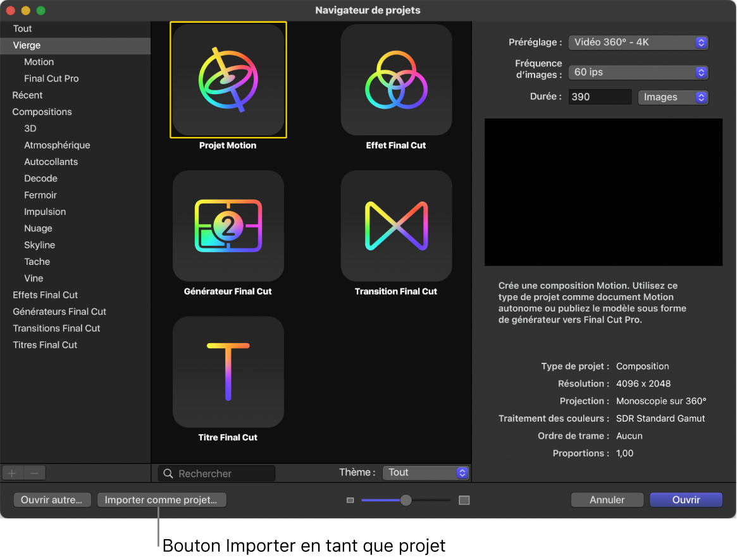Open the Fréquence d'images dropdown

(x=638, y=72)
